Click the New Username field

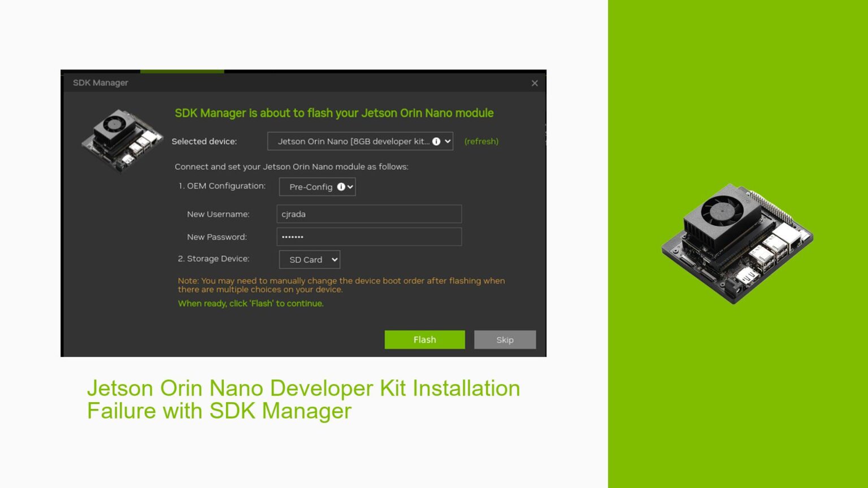[369, 214]
